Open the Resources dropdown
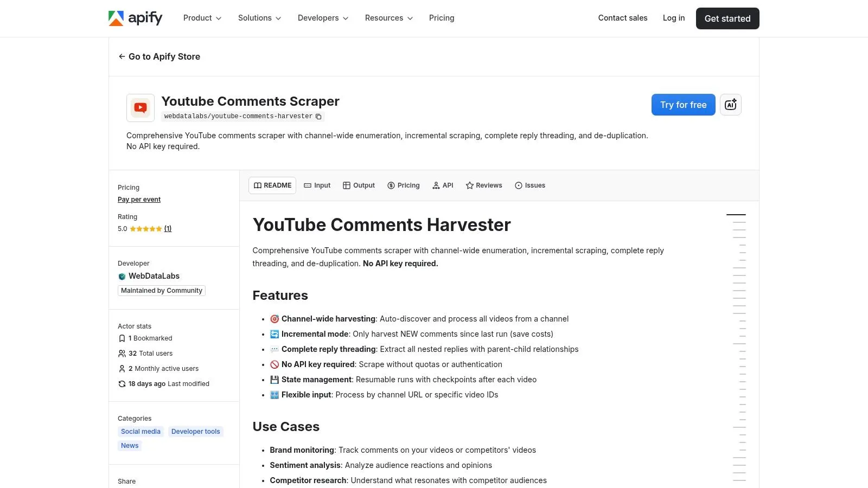Screen dimensions: 868x488 [x=388, y=18]
